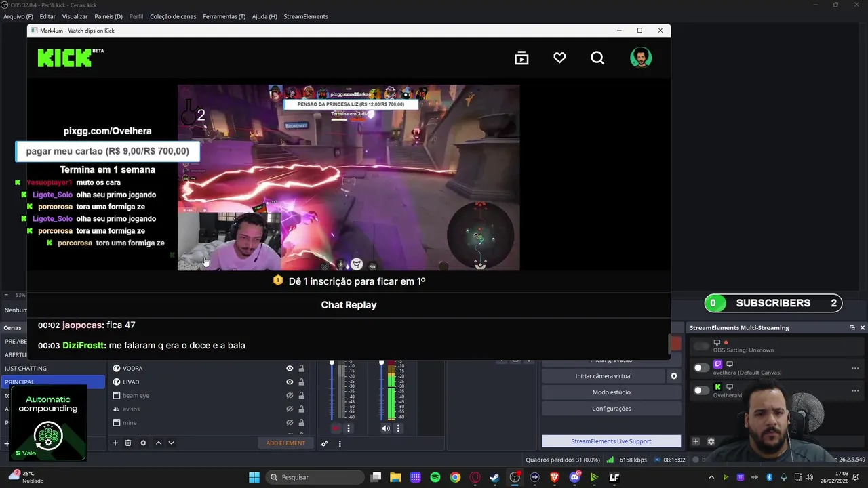Click Modo estúdio button
This screenshot has width=868, height=488.
point(612,392)
